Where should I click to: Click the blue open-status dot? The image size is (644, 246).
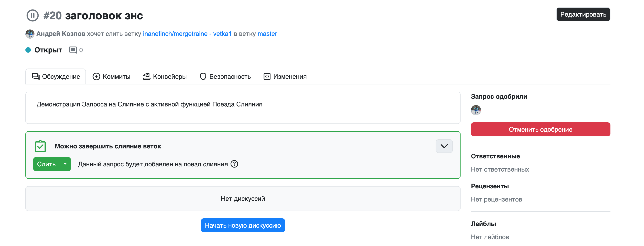[28, 50]
